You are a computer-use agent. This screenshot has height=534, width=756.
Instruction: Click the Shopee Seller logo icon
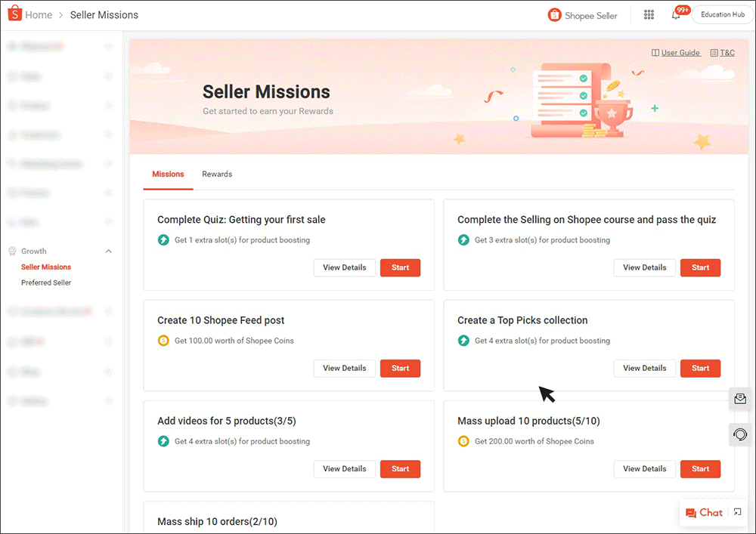[x=554, y=15]
